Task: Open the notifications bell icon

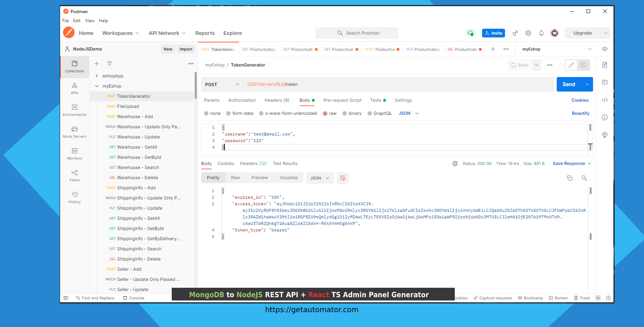Action: tap(541, 33)
